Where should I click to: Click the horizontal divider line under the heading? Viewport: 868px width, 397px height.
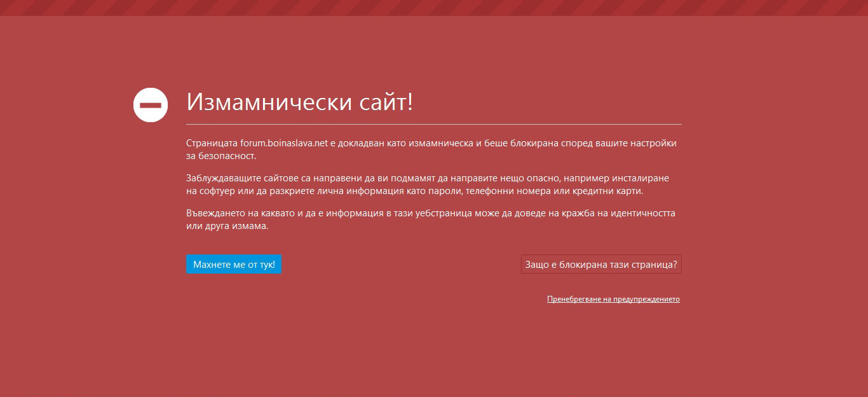[x=433, y=124]
